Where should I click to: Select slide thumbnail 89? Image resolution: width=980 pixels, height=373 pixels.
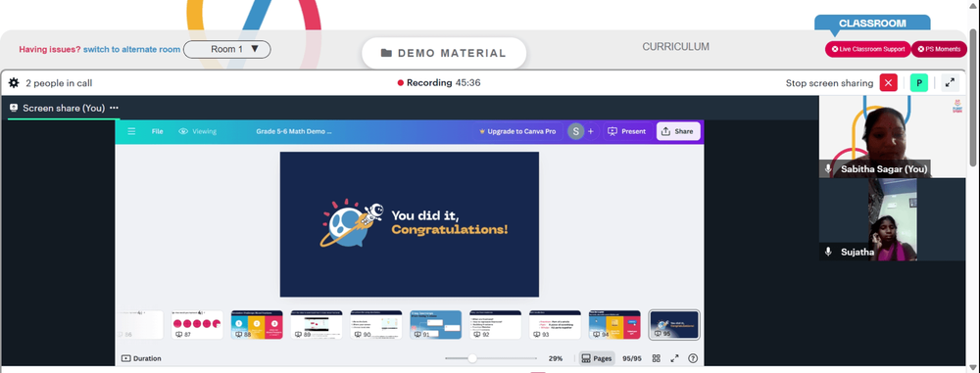click(317, 325)
